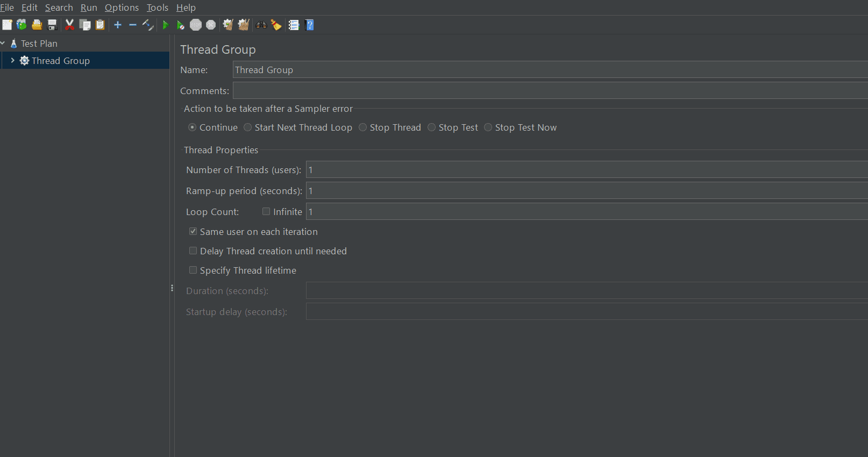Click the Cut scissors icon
The image size is (868, 457).
coord(69,25)
